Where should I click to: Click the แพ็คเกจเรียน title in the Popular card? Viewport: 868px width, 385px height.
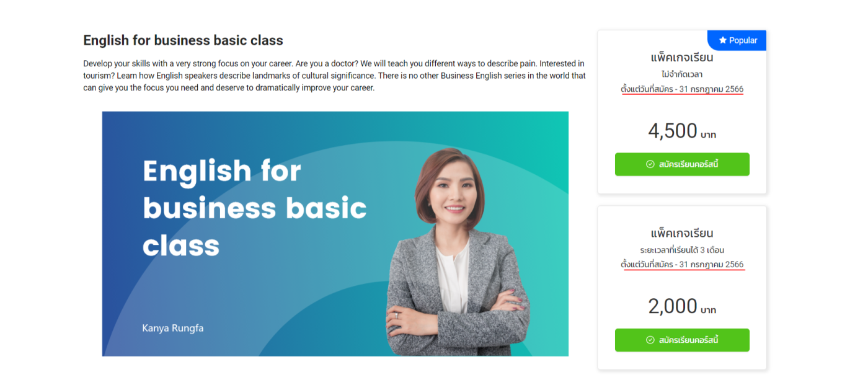[x=682, y=58]
